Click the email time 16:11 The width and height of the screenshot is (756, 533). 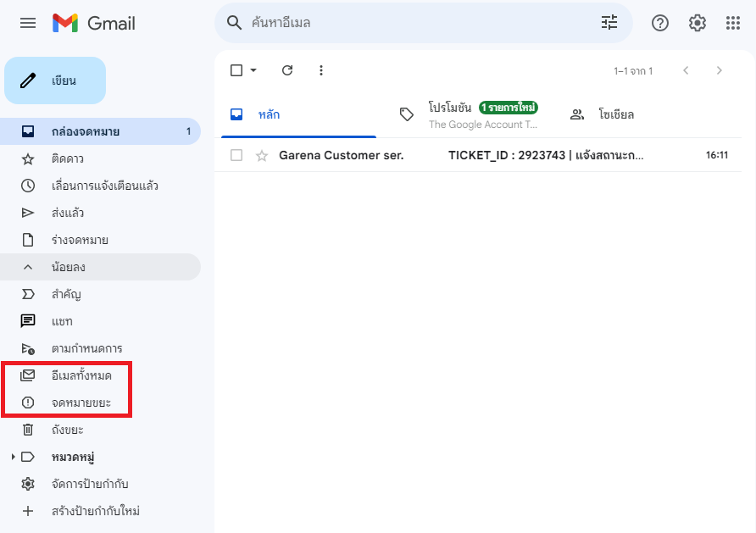717,155
